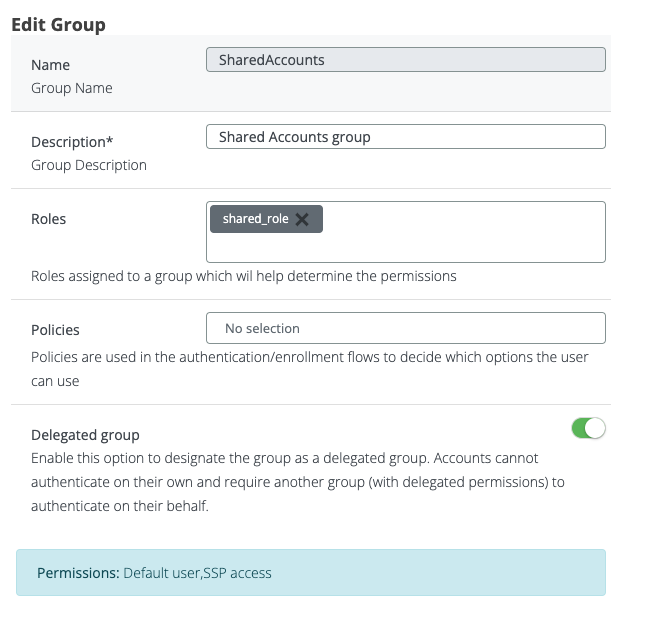Click the SharedAccounts Name field

(405, 60)
